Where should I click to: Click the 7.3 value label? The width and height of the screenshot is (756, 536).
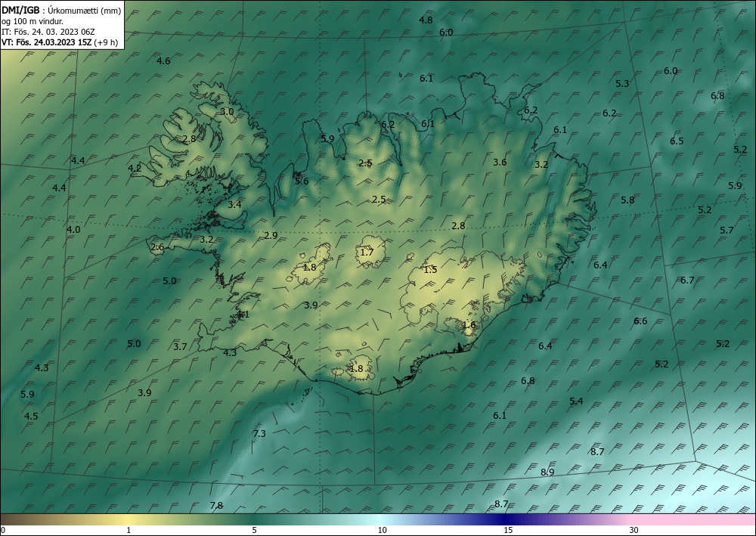(259, 434)
